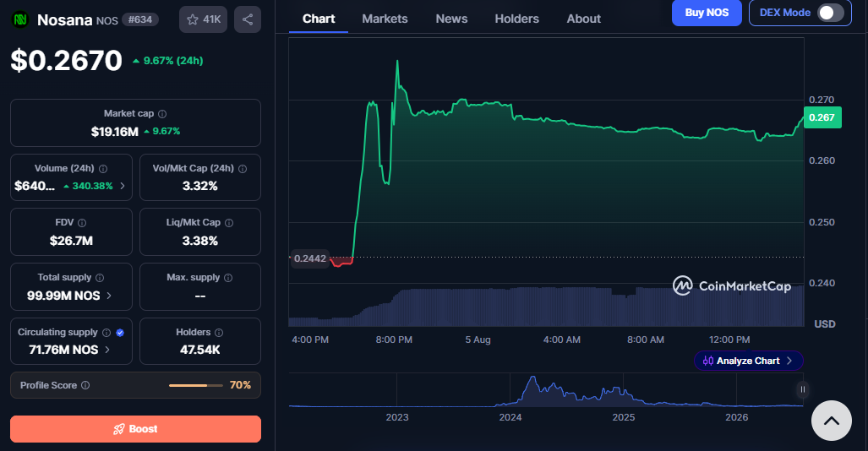Switch to the Markets tab
868x451 pixels.
tap(385, 19)
